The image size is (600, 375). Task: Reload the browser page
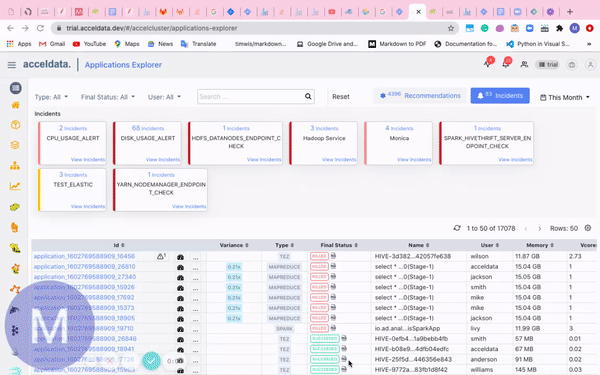coord(40,28)
